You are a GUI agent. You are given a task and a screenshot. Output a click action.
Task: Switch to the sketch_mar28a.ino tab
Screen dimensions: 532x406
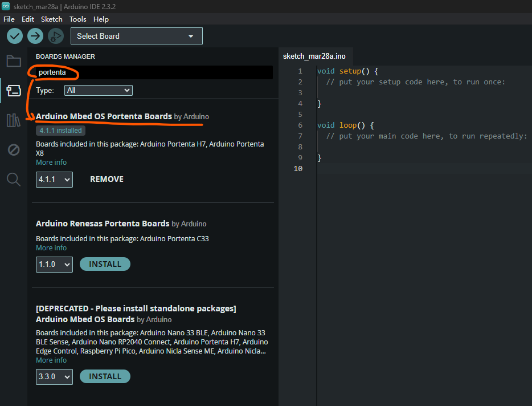coord(314,56)
